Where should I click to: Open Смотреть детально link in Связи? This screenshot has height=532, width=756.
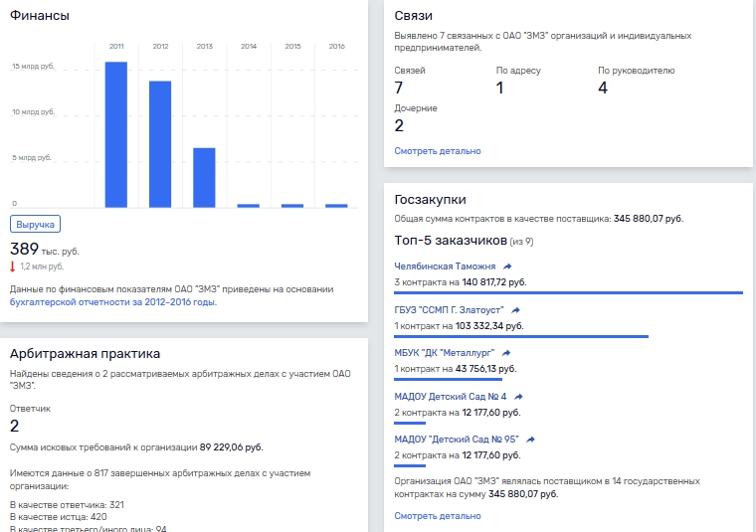(438, 151)
